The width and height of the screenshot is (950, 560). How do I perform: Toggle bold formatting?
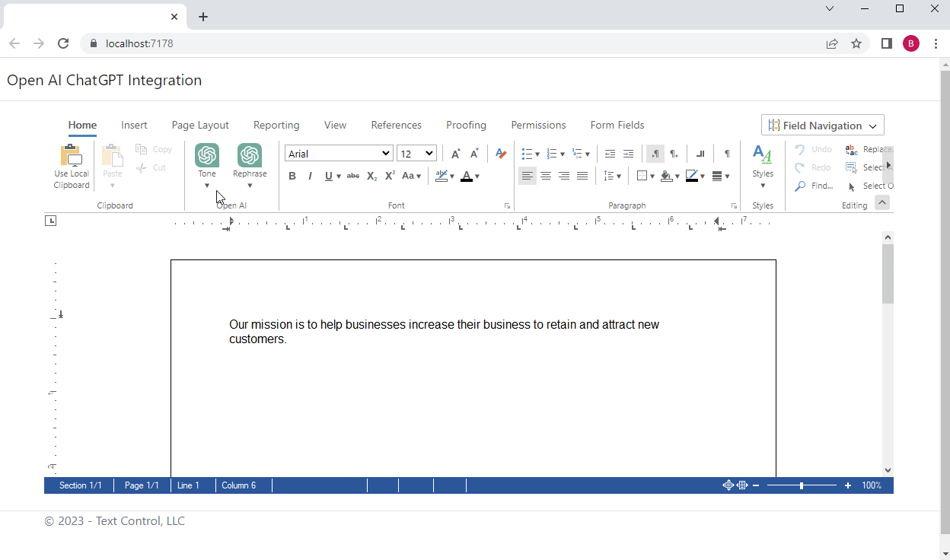pos(292,176)
